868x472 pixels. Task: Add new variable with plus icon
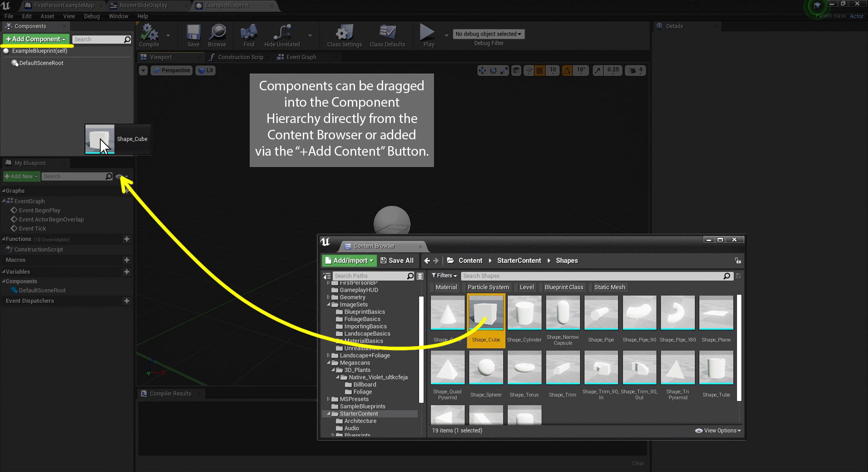click(127, 272)
